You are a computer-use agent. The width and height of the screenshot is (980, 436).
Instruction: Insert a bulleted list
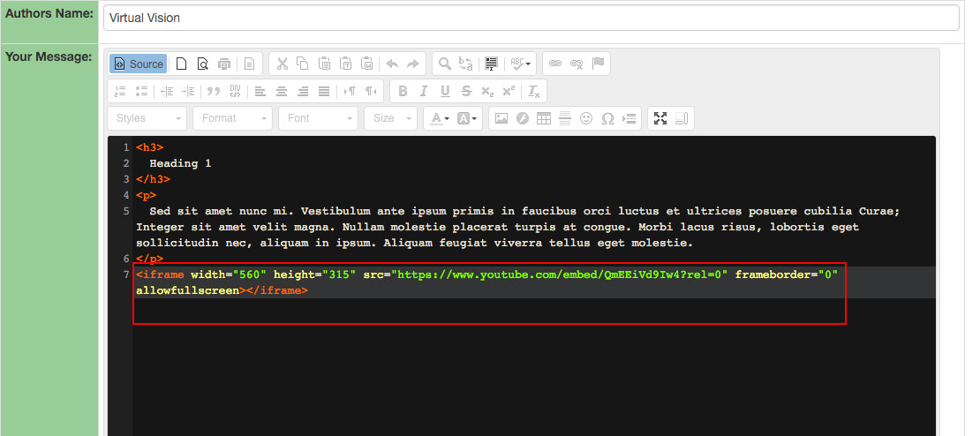[142, 91]
